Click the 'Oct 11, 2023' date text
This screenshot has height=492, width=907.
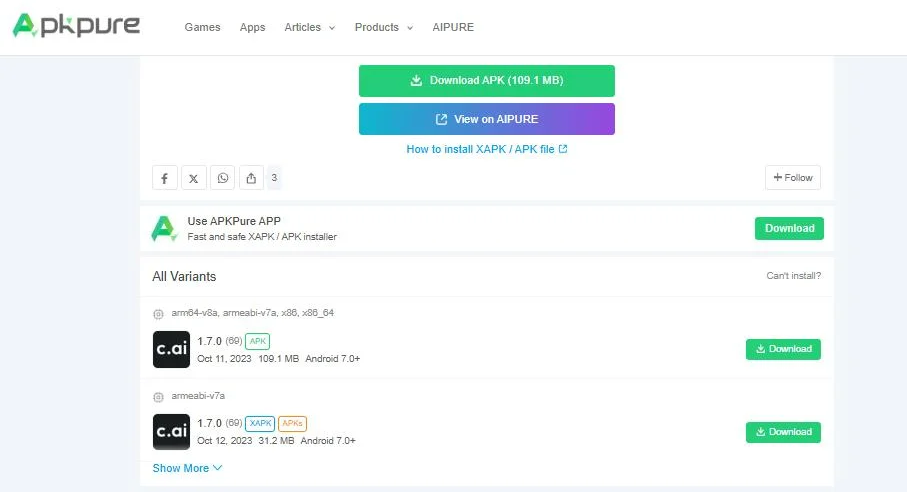(x=224, y=358)
